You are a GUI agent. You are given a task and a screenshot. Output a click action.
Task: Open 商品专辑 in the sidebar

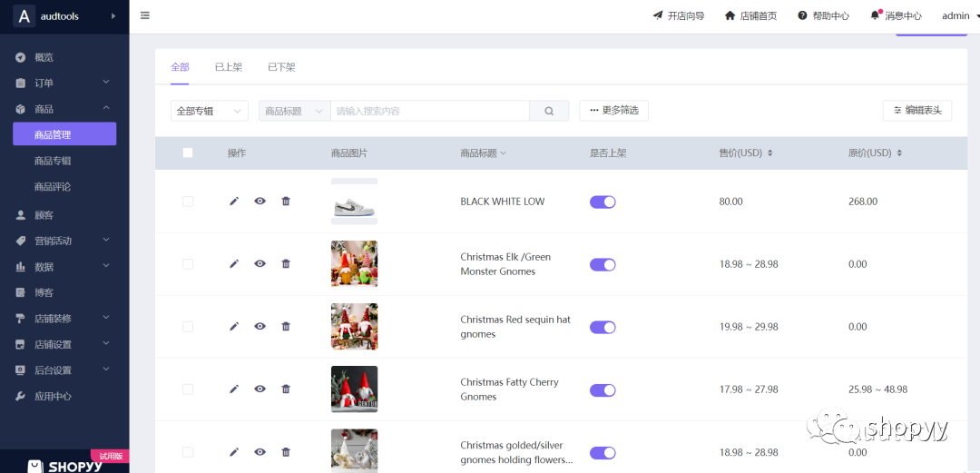pos(53,160)
